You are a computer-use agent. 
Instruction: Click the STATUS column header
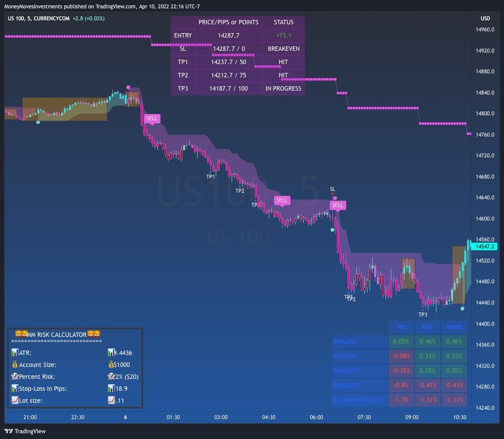tap(283, 22)
